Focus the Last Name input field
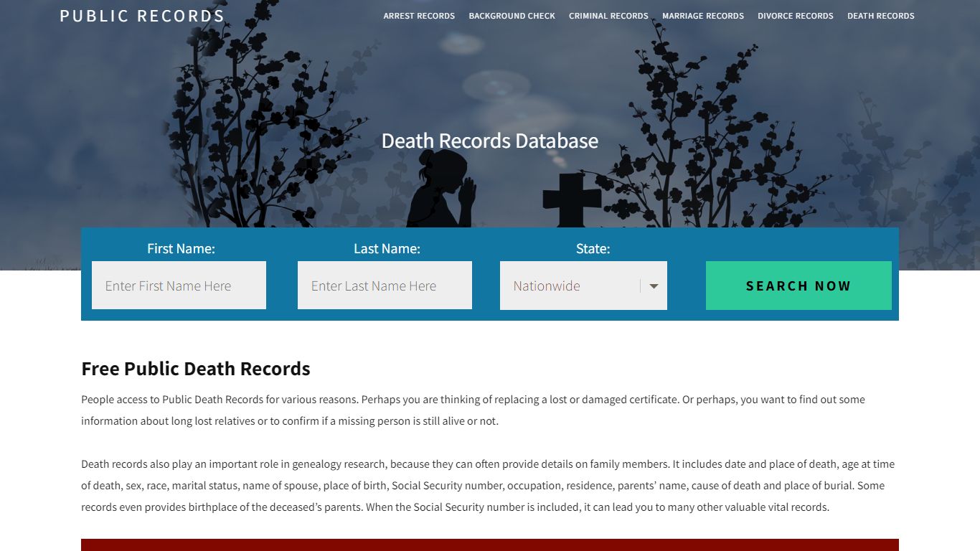 pos(385,286)
